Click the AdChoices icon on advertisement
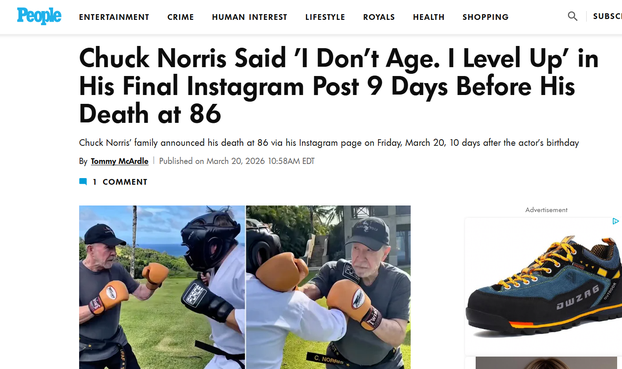 615,221
